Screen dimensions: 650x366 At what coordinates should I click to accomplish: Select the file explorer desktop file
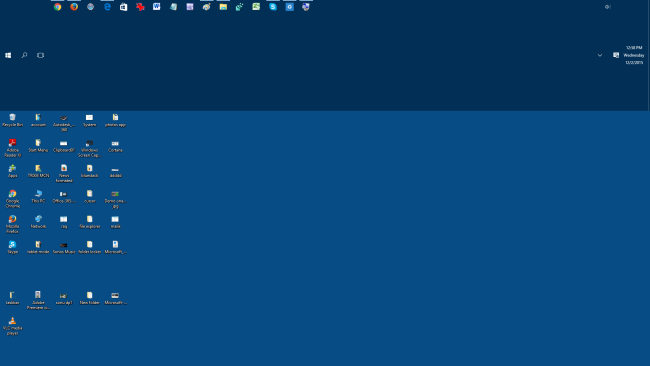point(90,222)
